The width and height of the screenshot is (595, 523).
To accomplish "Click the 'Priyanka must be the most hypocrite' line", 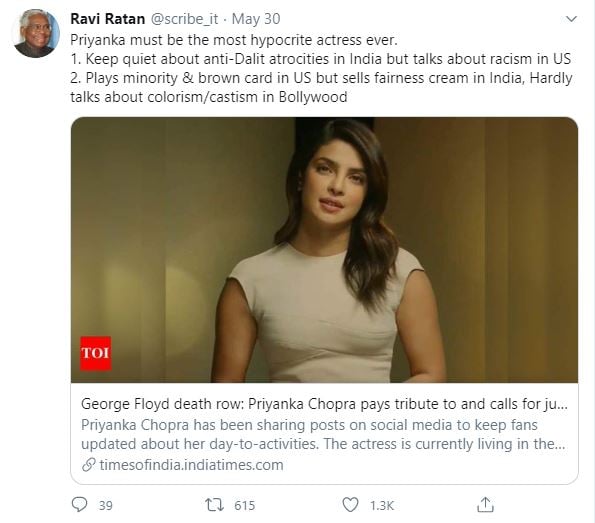I will 234,40.
